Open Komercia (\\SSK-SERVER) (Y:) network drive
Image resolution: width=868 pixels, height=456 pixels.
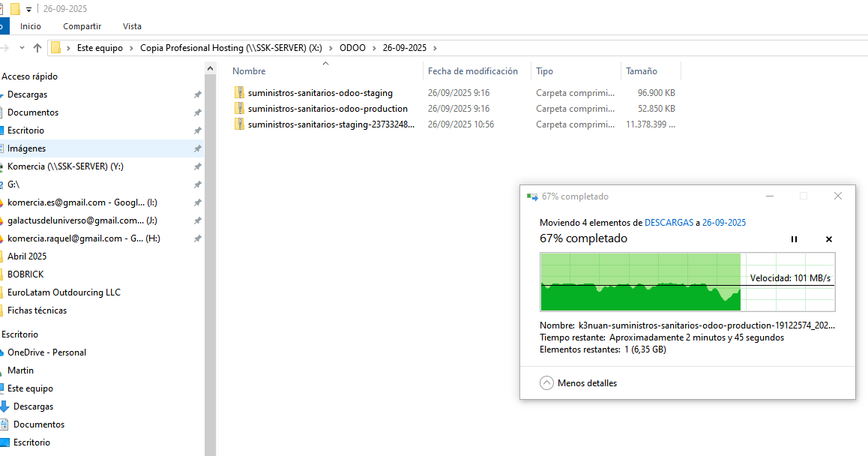[x=65, y=166]
